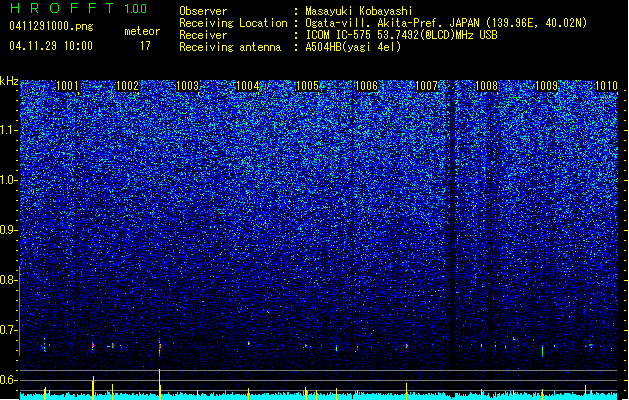Click the date stamp 04.11.29 10:00
The height and width of the screenshot is (400, 629).
51,46
